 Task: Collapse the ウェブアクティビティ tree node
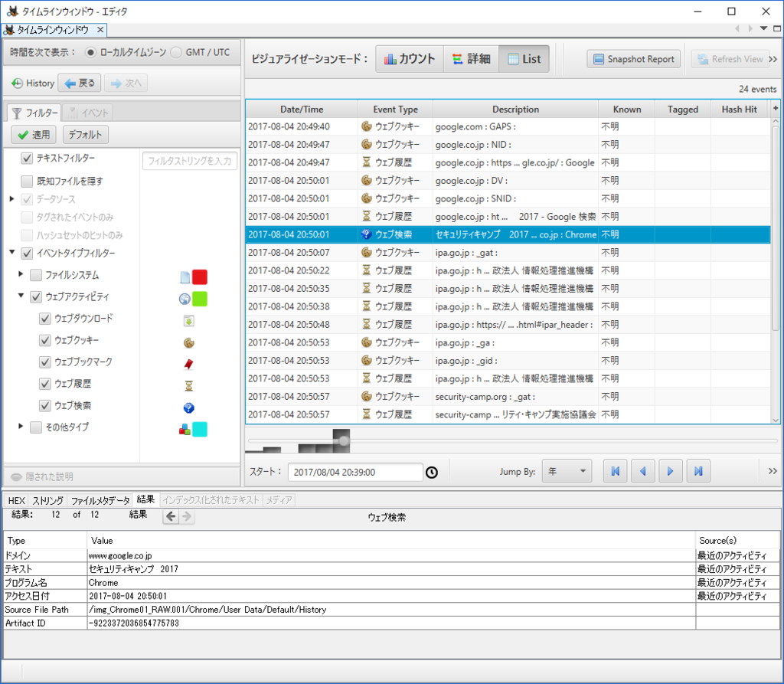coord(21,296)
